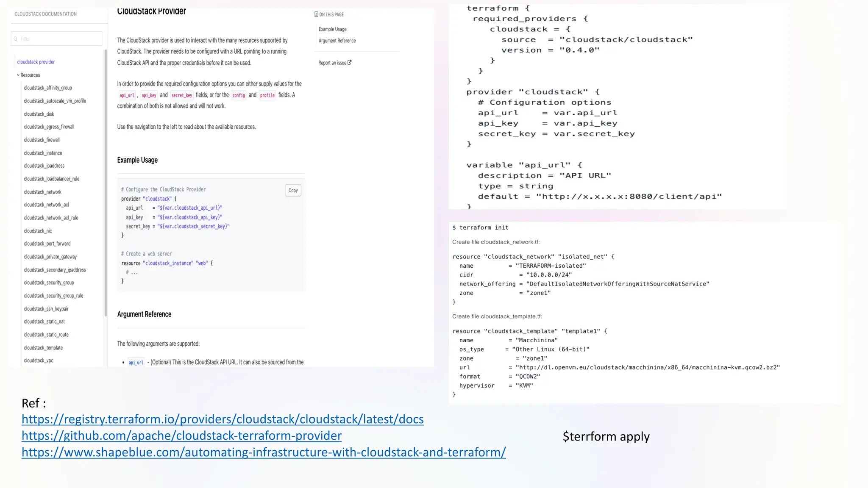Screen dimensions: 868x488
Task: Click the api_url argument link
Action: [x=136, y=363]
